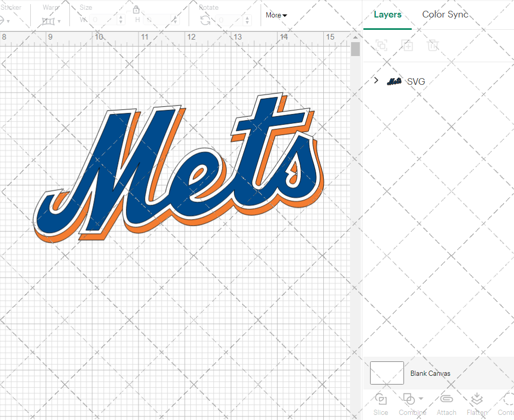
Task: Click the Slice tool
Action: [x=380, y=404]
